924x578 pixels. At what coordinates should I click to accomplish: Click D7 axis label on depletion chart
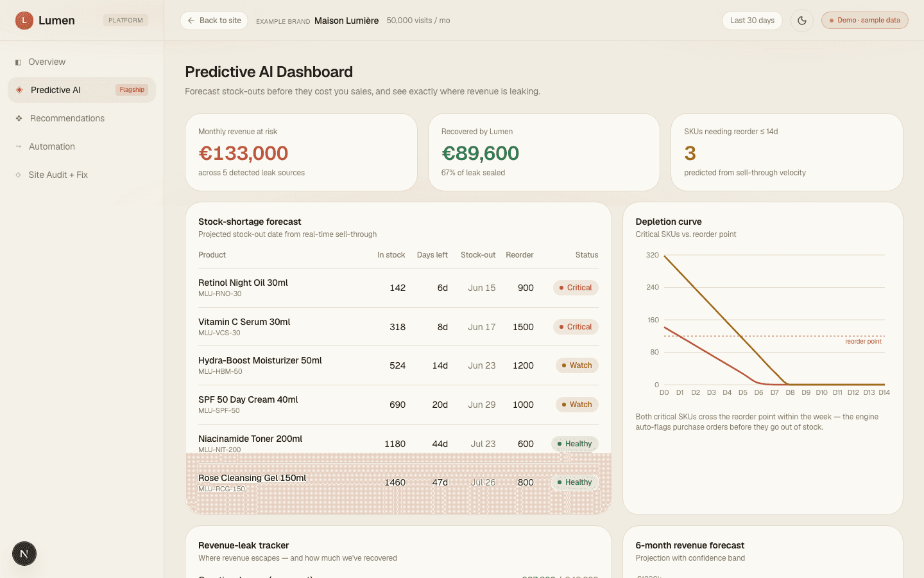click(774, 392)
